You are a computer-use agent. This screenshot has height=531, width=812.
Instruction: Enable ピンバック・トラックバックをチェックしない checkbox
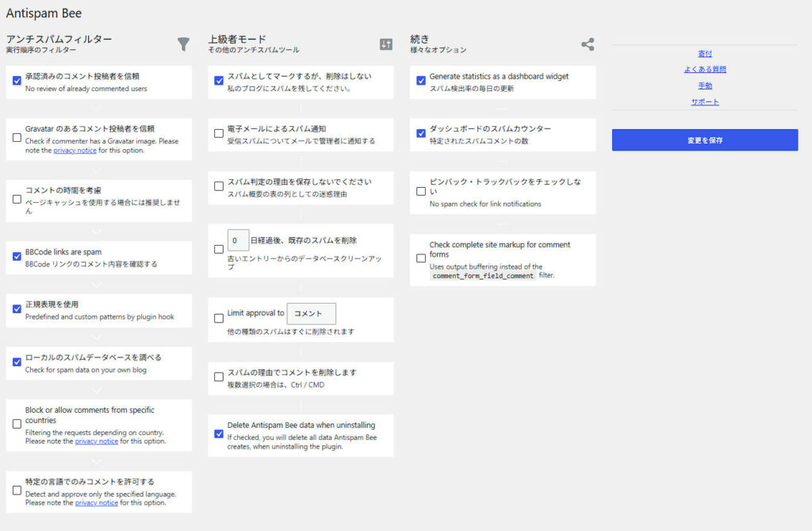point(421,192)
